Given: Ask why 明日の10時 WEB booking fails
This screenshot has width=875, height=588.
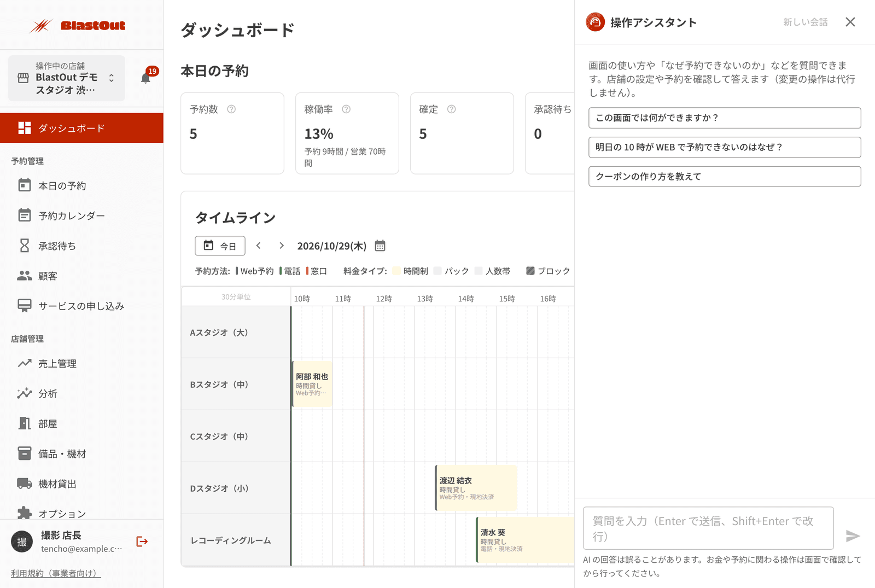Looking at the screenshot, I should (x=725, y=147).
